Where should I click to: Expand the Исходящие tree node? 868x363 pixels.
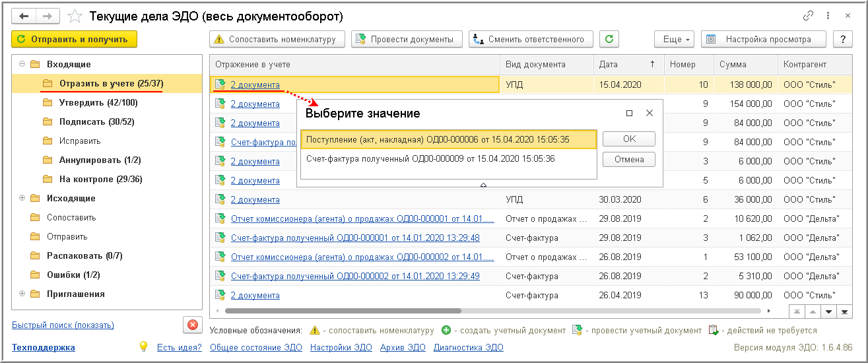pyautogui.click(x=22, y=199)
